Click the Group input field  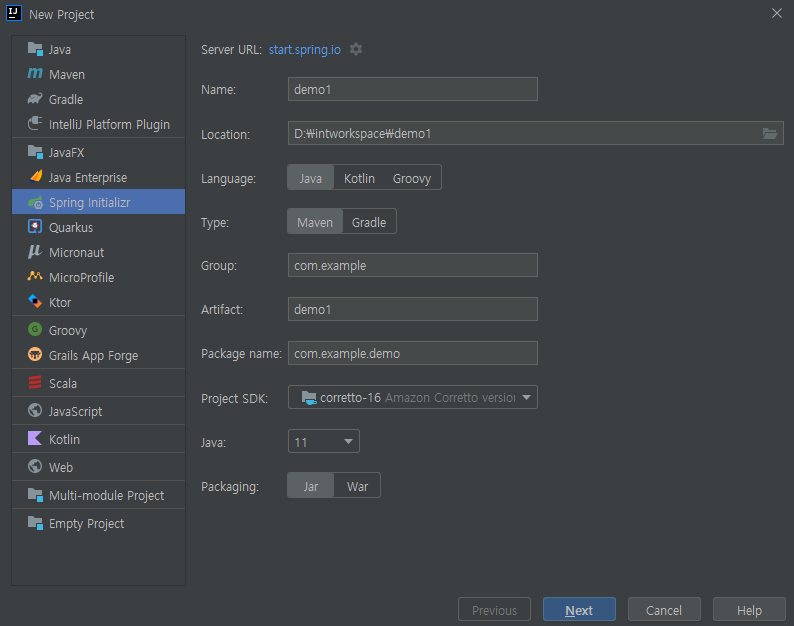point(413,265)
